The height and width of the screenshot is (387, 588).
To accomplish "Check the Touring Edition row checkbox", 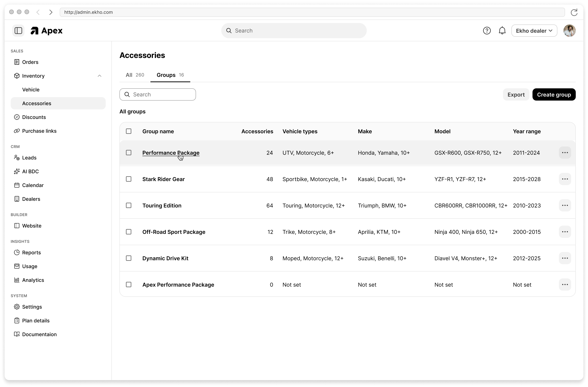I will (128, 205).
